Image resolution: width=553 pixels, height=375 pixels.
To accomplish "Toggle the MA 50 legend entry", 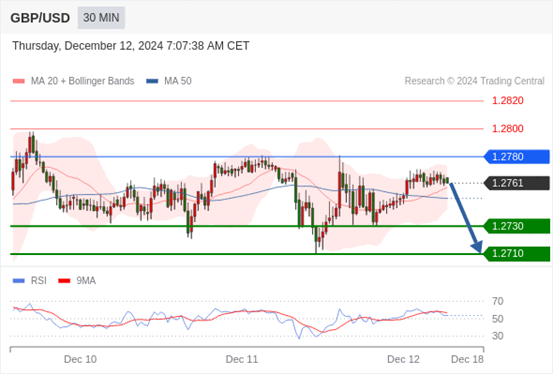I will click(x=169, y=81).
